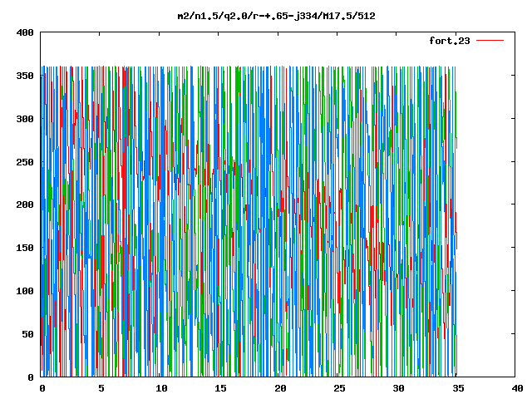
Task: Click the y-axis label 150
Action: tap(25, 248)
